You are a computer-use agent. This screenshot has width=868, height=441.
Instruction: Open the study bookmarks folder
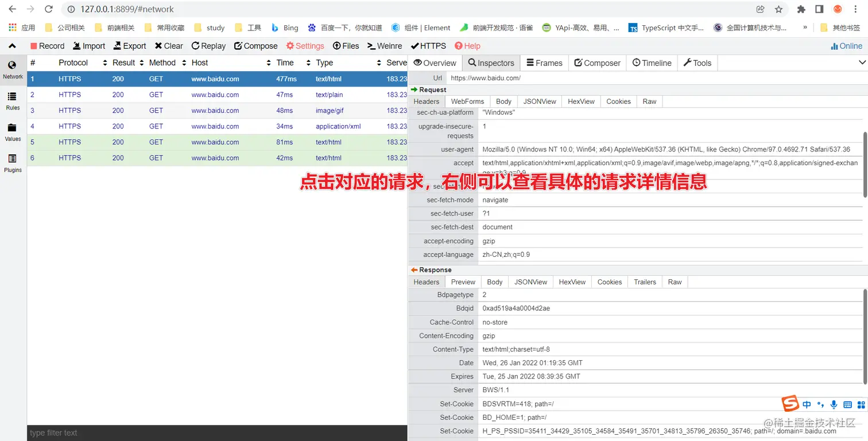point(210,28)
